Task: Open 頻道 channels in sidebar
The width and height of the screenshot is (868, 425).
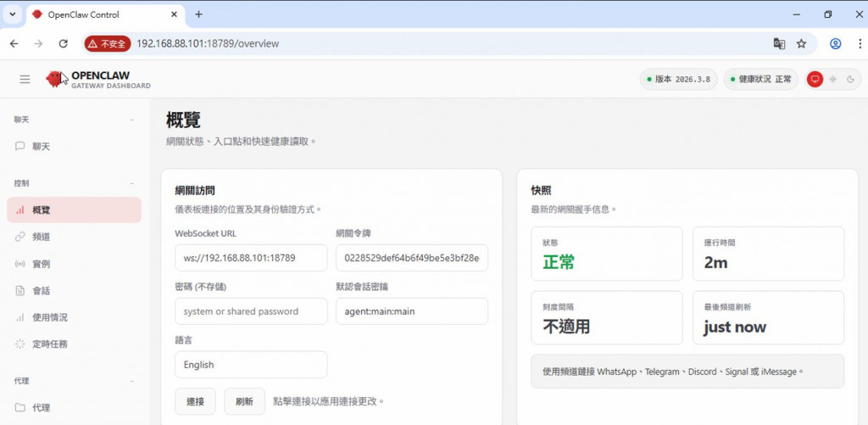Action: 75,237
